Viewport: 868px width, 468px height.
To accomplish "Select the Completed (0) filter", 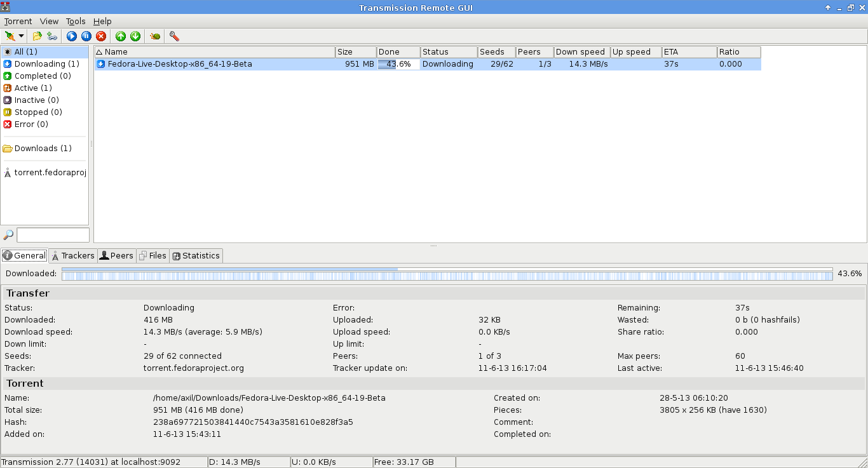I will [44, 76].
